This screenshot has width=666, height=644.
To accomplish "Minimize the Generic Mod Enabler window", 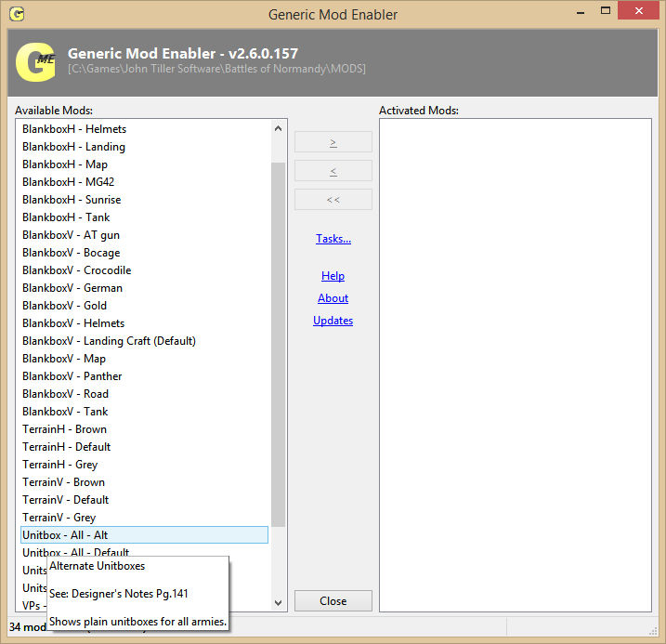I will (x=581, y=13).
